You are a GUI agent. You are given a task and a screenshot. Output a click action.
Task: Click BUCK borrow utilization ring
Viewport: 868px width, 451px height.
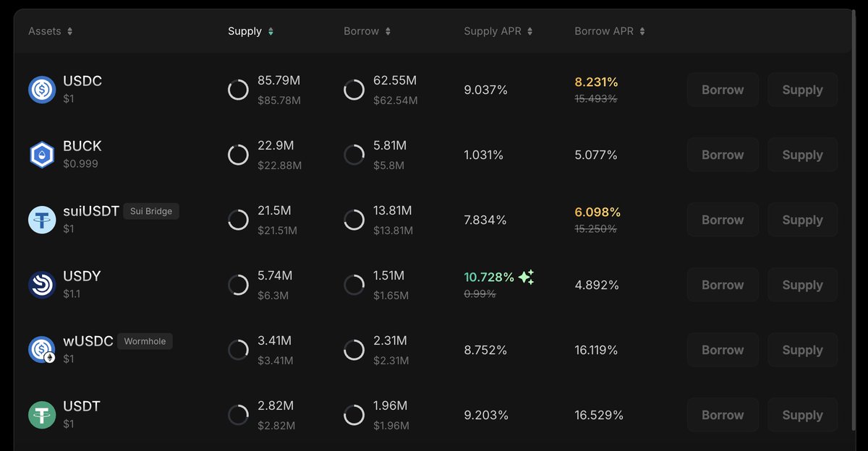click(354, 155)
